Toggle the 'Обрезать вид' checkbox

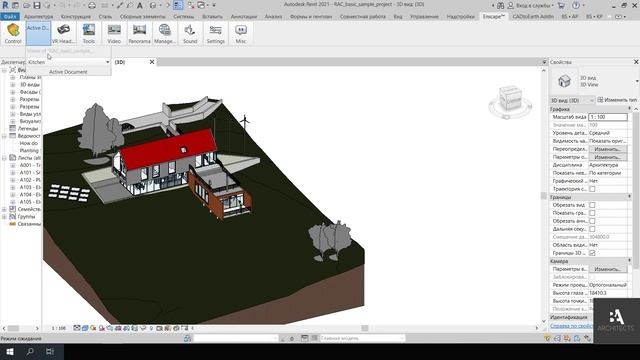592,205
